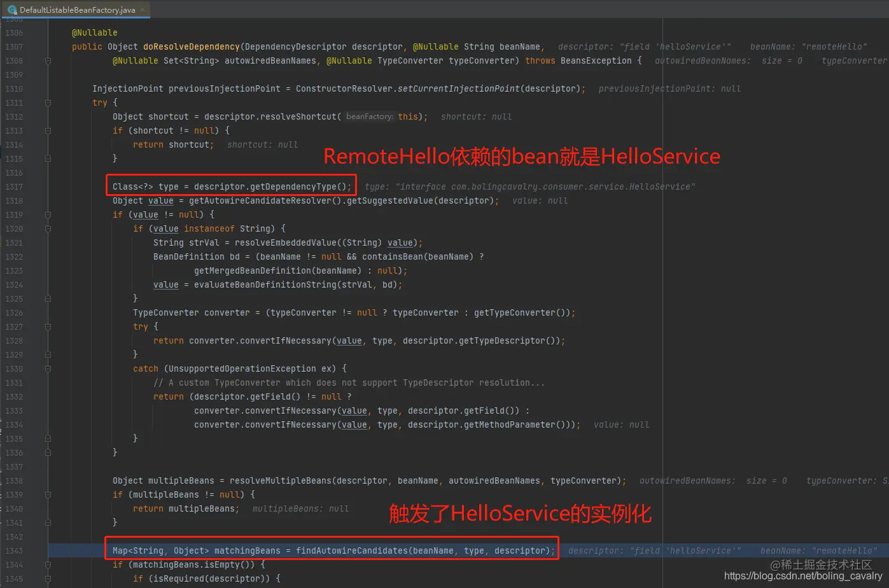Click line number 1326 in the gutter
This screenshot has width=889, height=588.
click(x=14, y=313)
